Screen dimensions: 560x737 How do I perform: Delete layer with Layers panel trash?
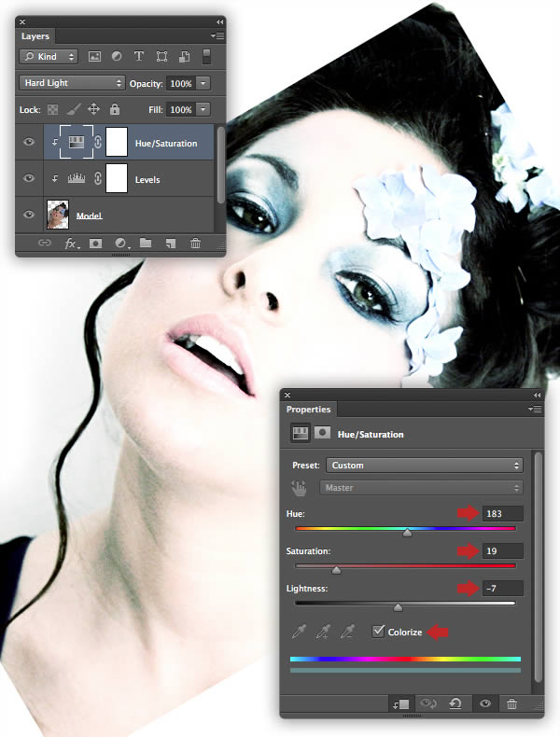click(195, 243)
